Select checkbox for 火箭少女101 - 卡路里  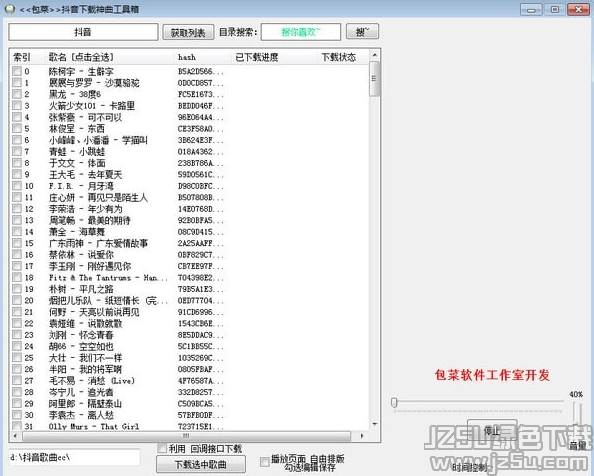[17, 105]
